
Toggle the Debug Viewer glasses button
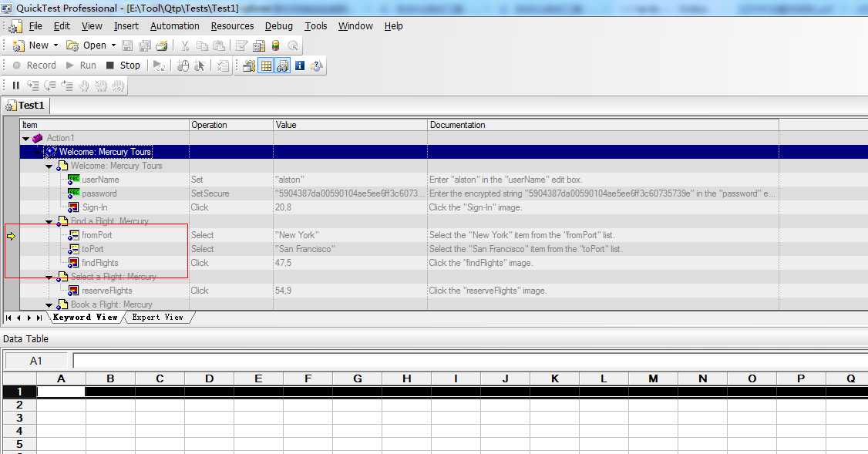pyautogui.click(x=282, y=66)
